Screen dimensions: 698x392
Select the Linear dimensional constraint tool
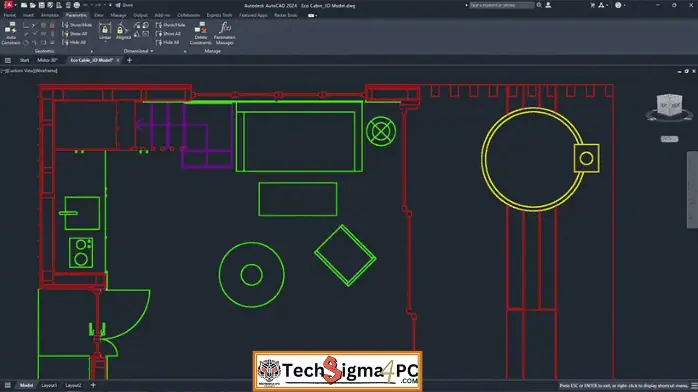tap(105, 31)
